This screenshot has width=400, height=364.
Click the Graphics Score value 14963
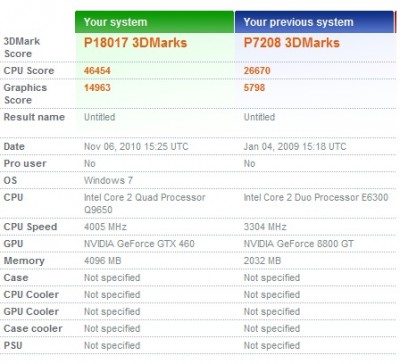click(97, 88)
